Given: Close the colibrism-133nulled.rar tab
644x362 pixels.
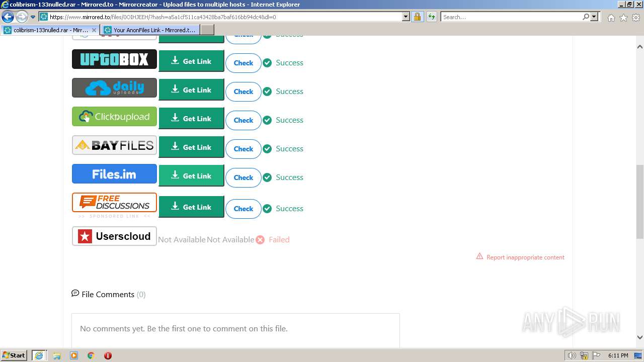Looking at the screenshot, I should (94, 30).
